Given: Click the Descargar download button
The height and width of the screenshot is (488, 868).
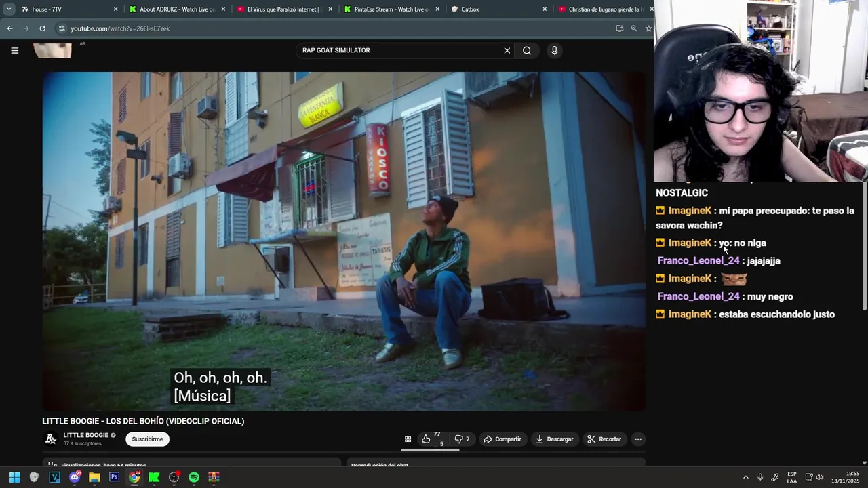Looking at the screenshot, I should [554, 439].
